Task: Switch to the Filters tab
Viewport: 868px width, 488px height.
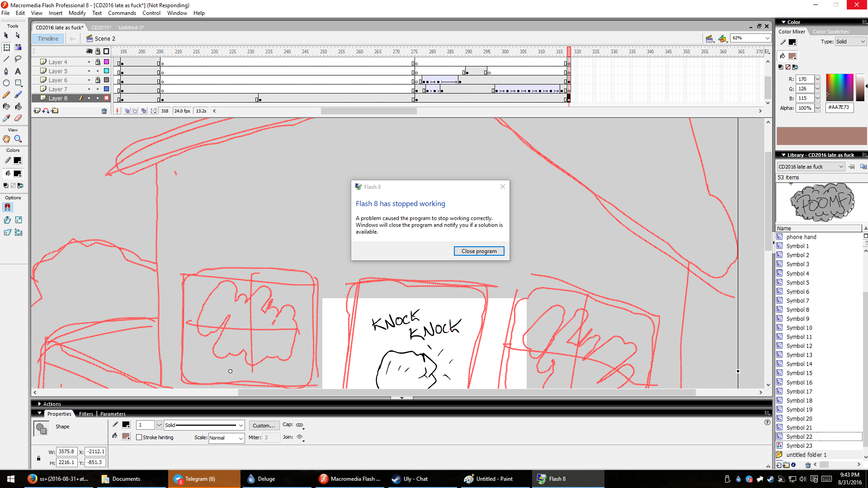Action: coord(86,414)
